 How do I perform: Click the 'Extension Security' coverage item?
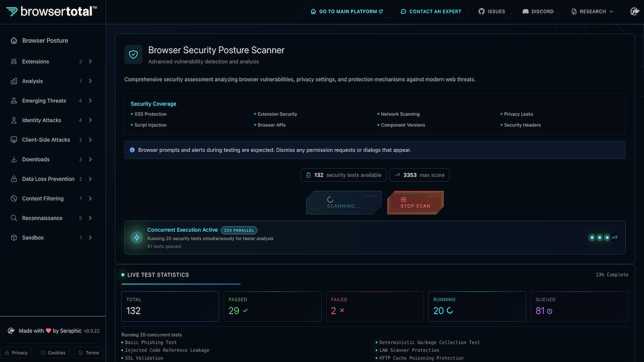(277, 114)
